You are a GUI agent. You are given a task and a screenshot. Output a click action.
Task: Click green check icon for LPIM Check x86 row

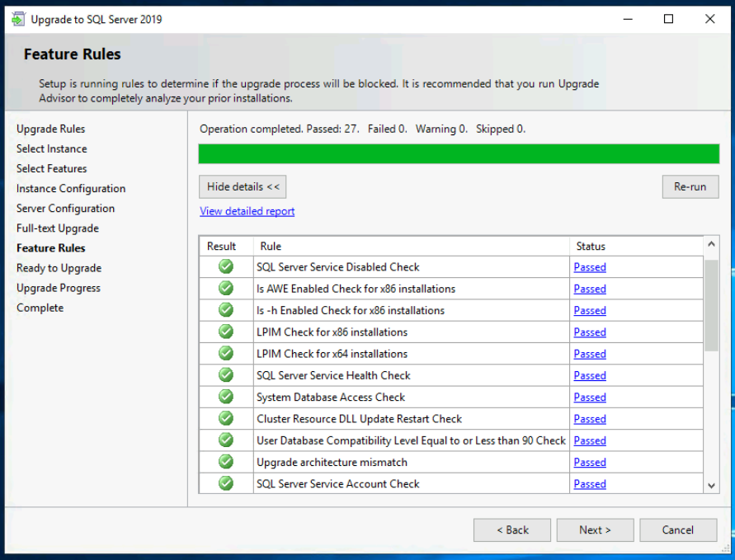(226, 332)
